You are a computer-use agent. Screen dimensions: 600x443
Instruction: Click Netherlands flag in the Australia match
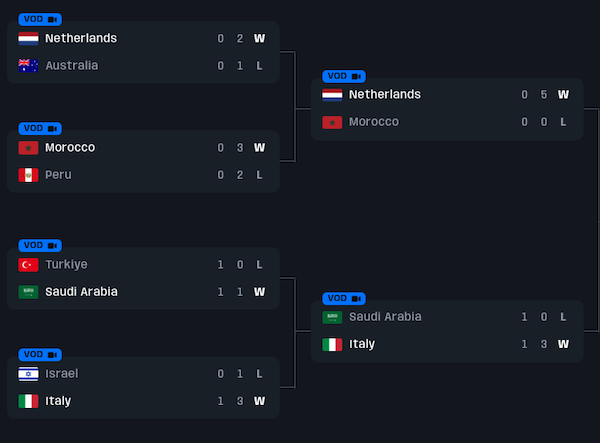tap(28, 39)
